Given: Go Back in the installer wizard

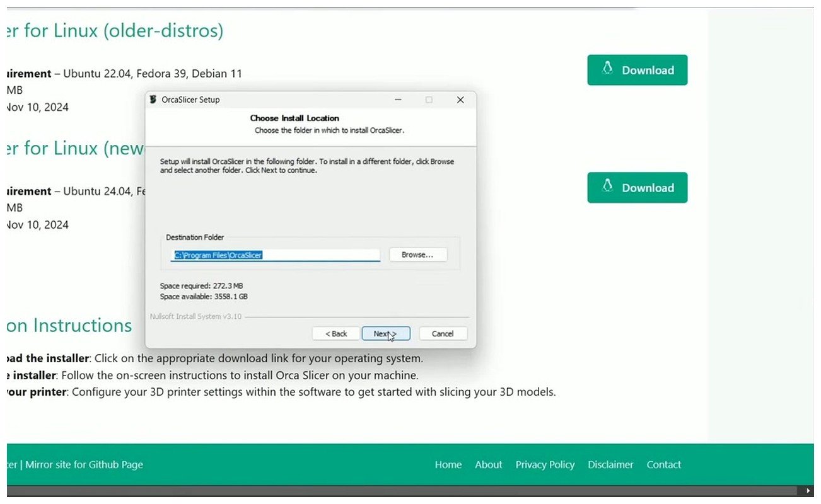Looking at the screenshot, I should pyautogui.click(x=336, y=333).
